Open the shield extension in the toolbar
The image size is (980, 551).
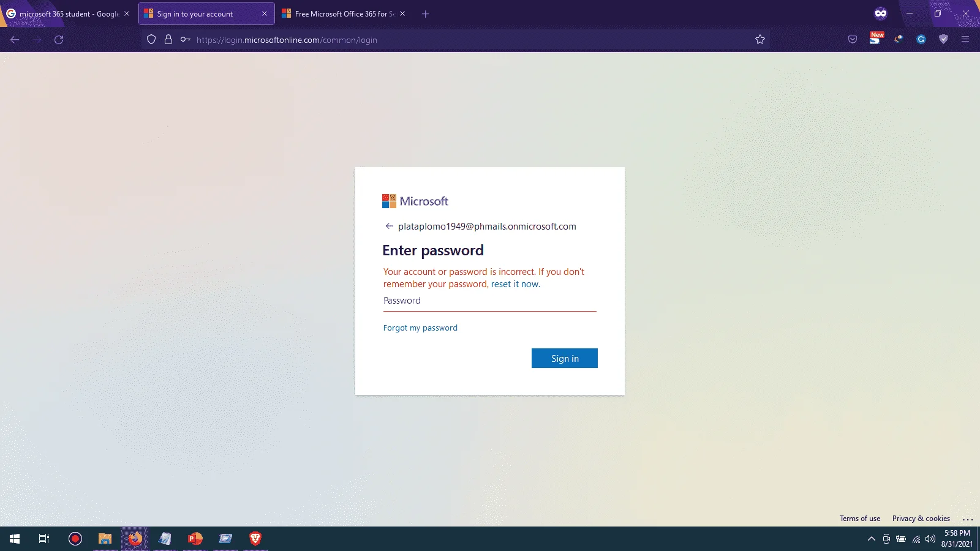tap(944, 40)
